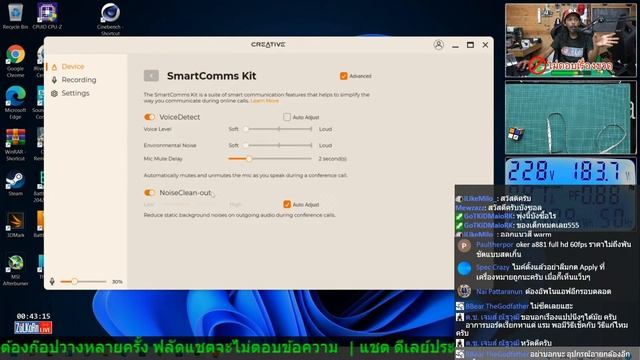Click the Nai Pattaranun chat username
640x360 pixels.
(x=499, y=291)
